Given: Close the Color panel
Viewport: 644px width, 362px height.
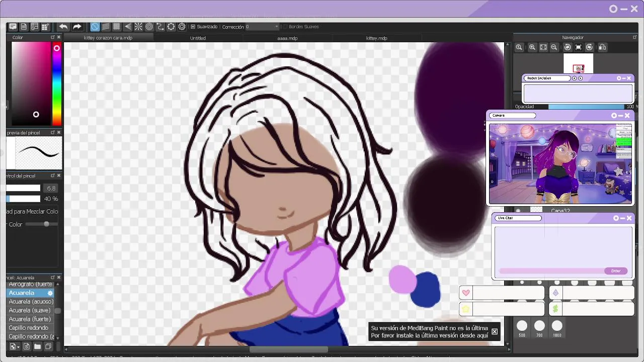Looking at the screenshot, I should click(59, 37).
